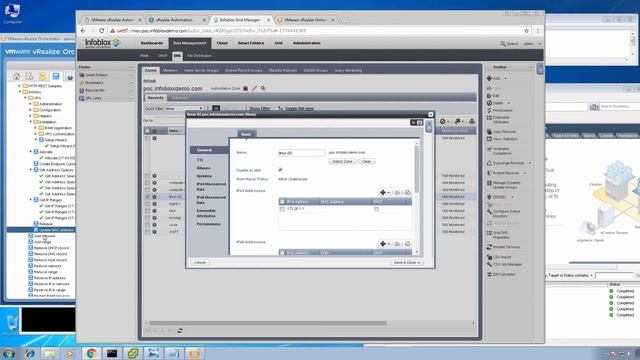The height and width of the screenshot is (360, 640).
Task: Click the IPv6 Addresses edit icon
Action: point(397,244)
